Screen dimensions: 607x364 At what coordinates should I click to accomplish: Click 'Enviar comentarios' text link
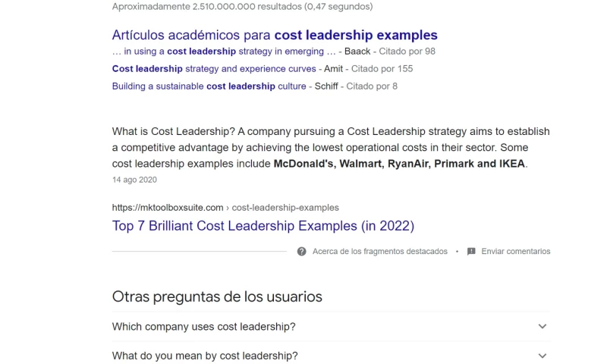click(x=515, y=251)
